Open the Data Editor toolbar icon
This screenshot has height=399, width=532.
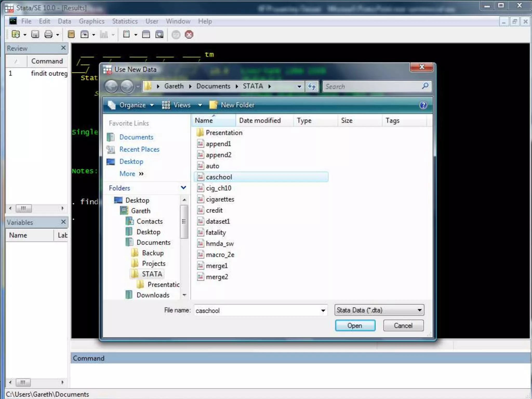[146, 34]
